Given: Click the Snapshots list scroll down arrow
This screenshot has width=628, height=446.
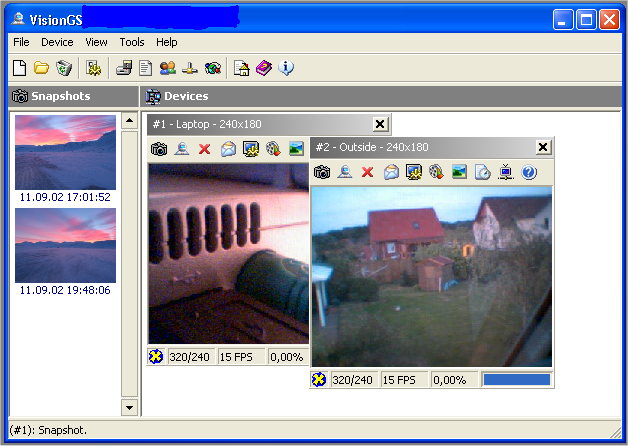Looking at the screenshot, I should point(129,408).
